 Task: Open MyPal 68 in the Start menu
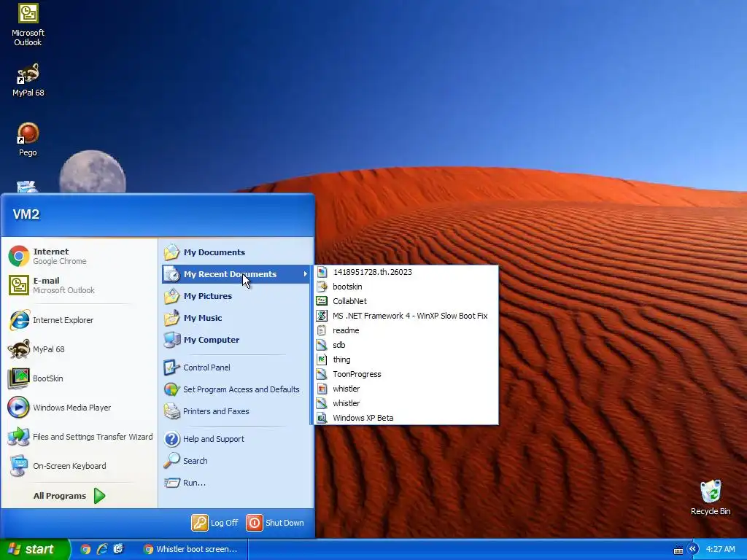pyautogui.click(x=79, y=349)
